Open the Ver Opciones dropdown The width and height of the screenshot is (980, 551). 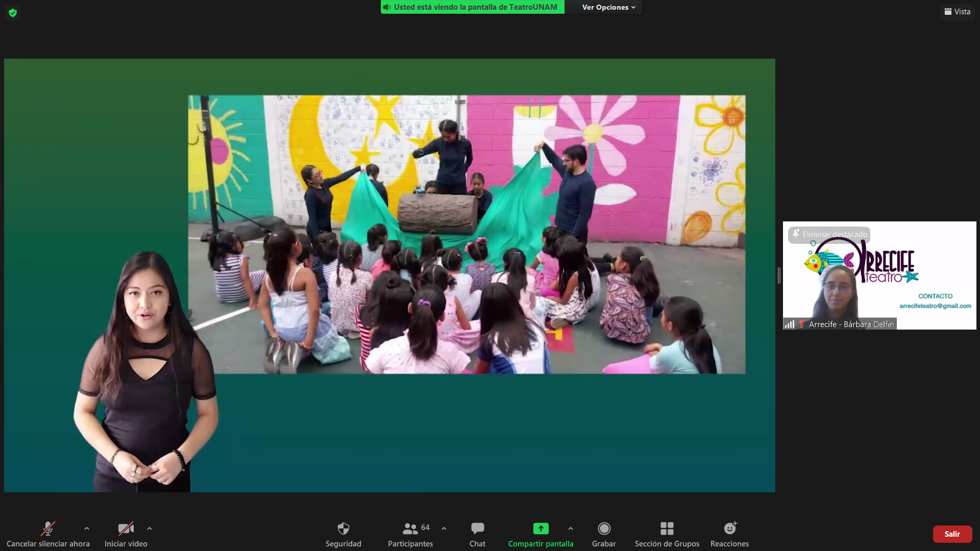(608, 7)
